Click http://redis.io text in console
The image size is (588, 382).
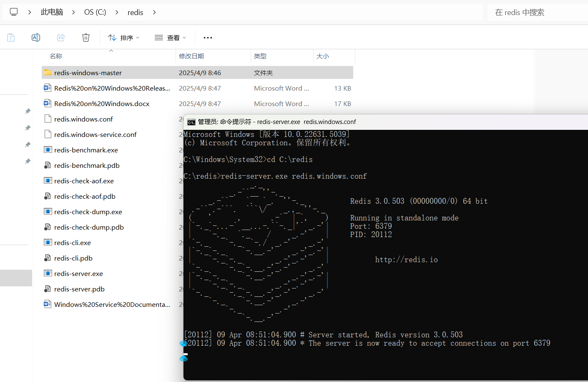click(407, 260)
